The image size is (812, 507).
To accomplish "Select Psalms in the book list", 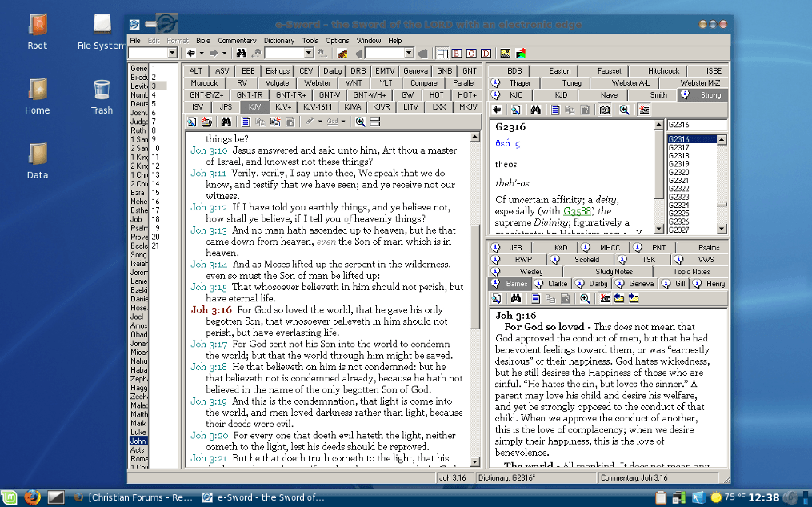I will coord(138,228).
